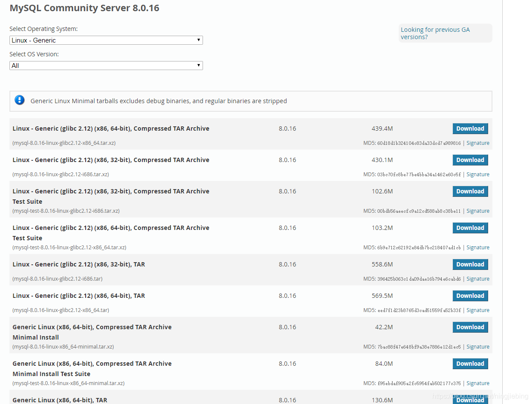The width and height of the screenshot is (532, 404).
Task: Click the 439.4M file size value
Action: [382, 129]
